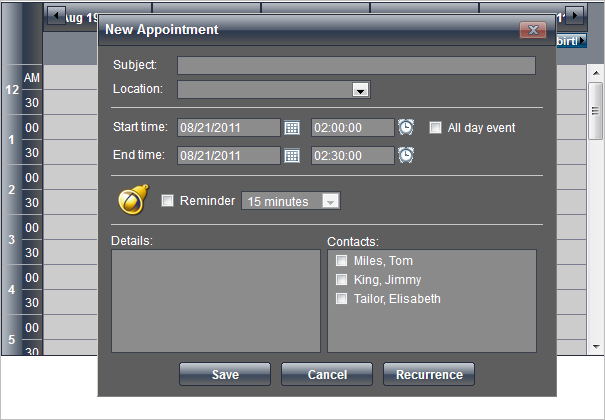Navigate to next dates with right arrow
605x420 pixels.
(x=574, y=15)
